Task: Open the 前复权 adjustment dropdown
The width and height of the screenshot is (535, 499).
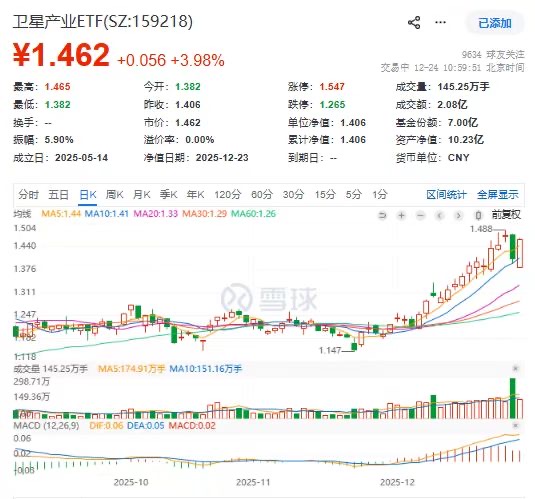Action: click(x=506, y=215)
